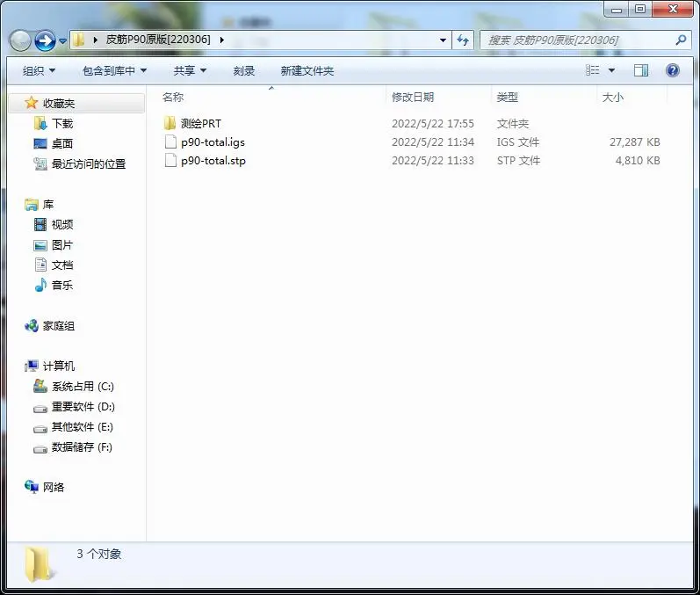Click the Back navigation arrow button

pyautogui.click(x=20, y=41)
